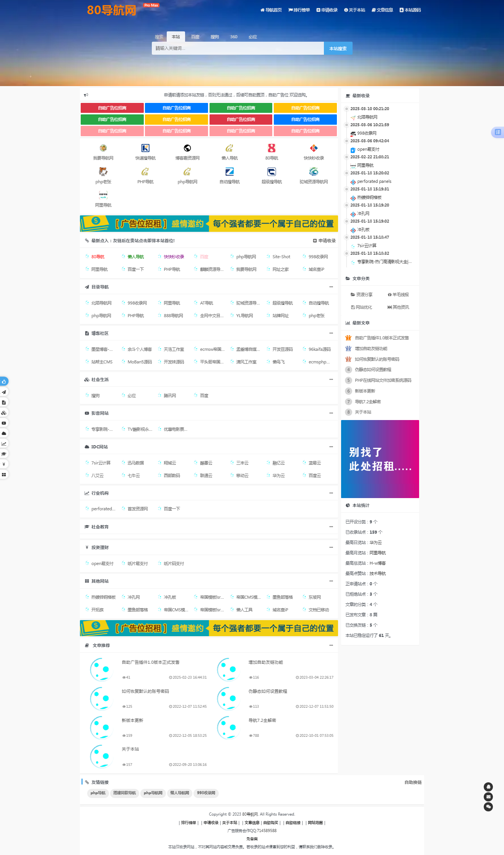Focus the keyword search input field

click(x=238, y=48)
